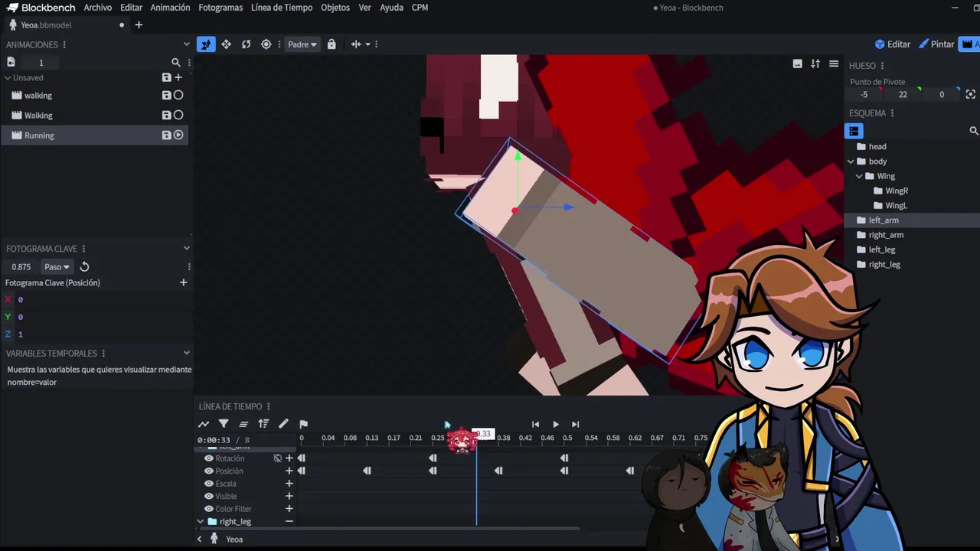980x551 pixels.
Task: Click the centering transform icon
Action: pos(356,44)
